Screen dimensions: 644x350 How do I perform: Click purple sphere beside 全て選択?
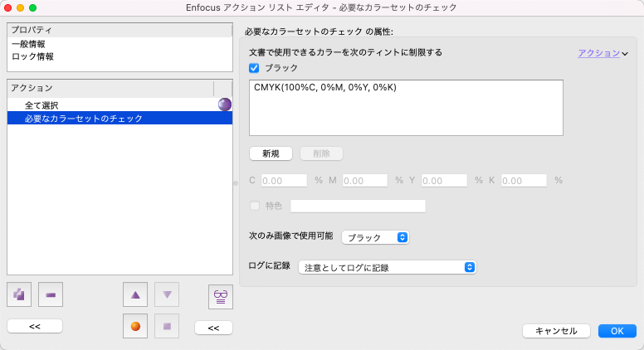click(x=225, y=105)
